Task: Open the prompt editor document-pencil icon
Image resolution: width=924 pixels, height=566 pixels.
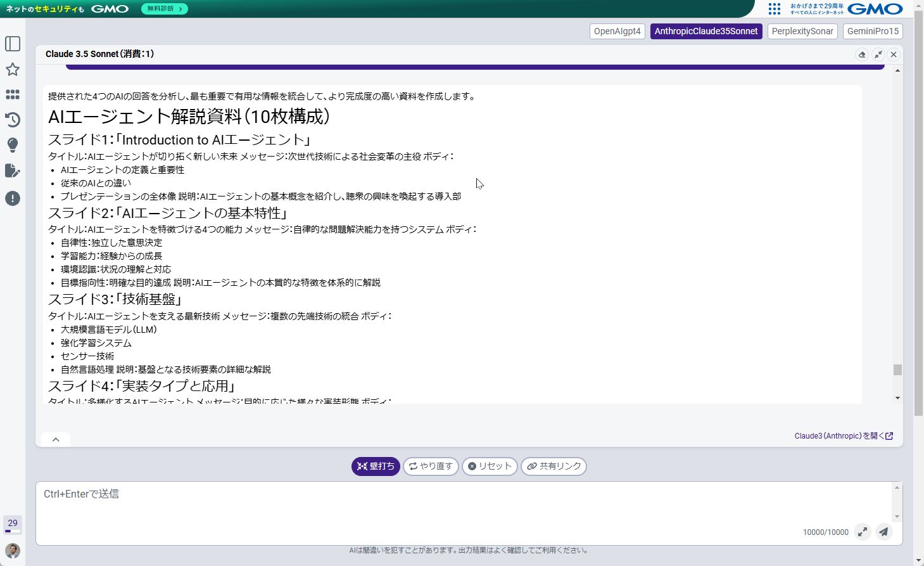Action: [x=13, y=171]
